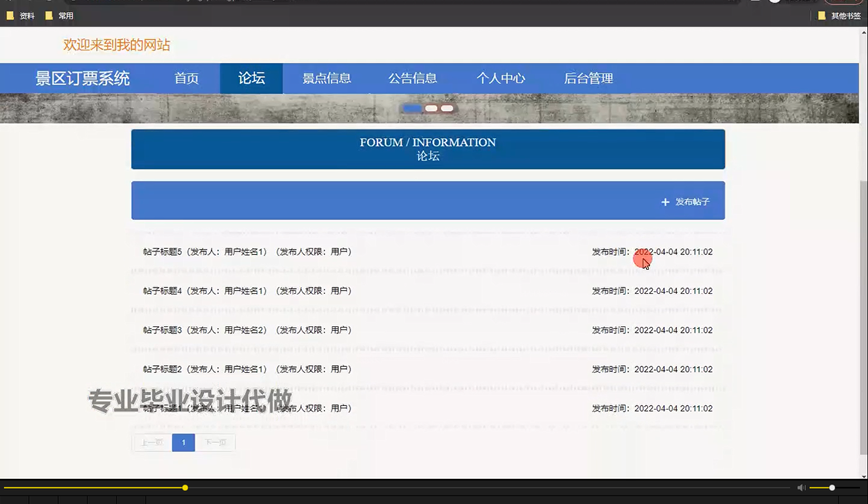This screenshot has height=504, width=868.
Task: Select the second carousel indicator dot
Action: [x=431, y=108]
